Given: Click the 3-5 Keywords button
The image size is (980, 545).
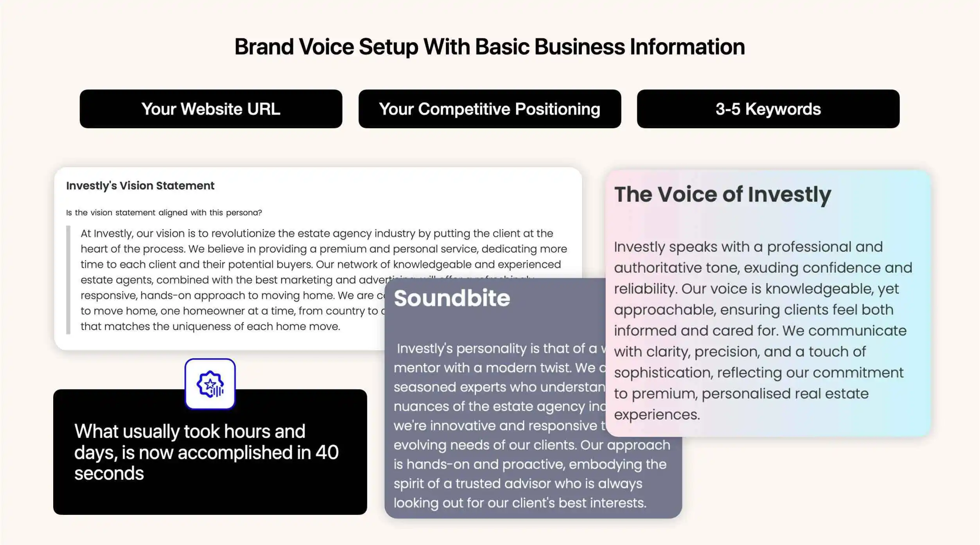Looking at the screenshot, I should [x=767, y=108].
